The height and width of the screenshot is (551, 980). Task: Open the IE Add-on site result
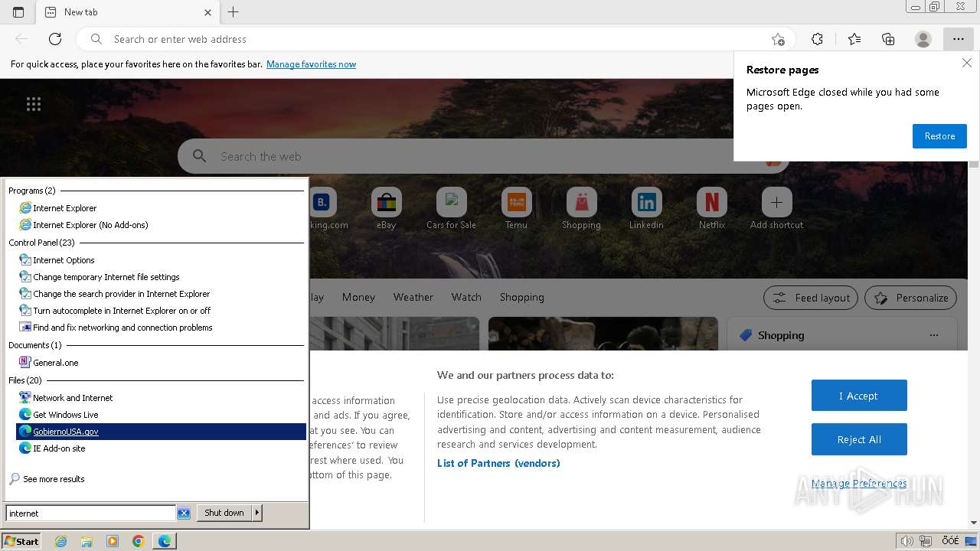[x=161, y=448]
